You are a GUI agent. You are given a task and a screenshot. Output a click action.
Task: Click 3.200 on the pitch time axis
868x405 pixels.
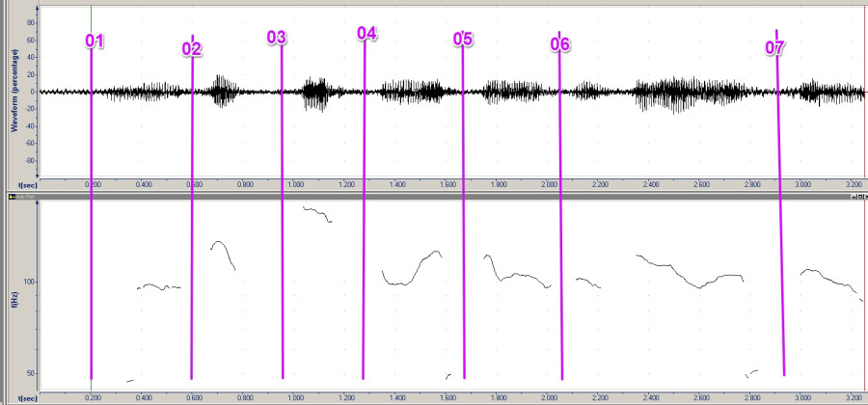(854, 397)
